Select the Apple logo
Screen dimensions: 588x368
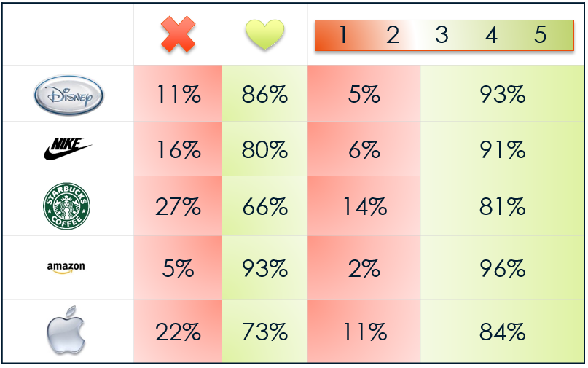[x=66, y=330]
